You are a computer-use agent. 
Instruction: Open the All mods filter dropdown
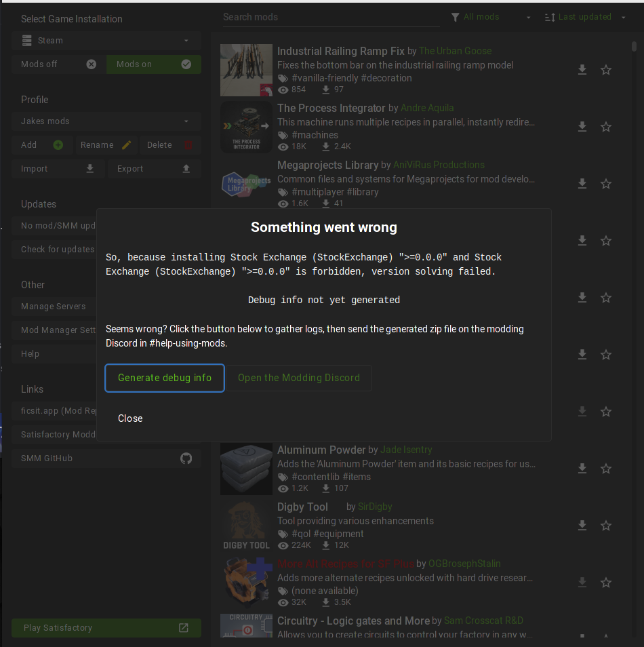click(x=491, y=17)
